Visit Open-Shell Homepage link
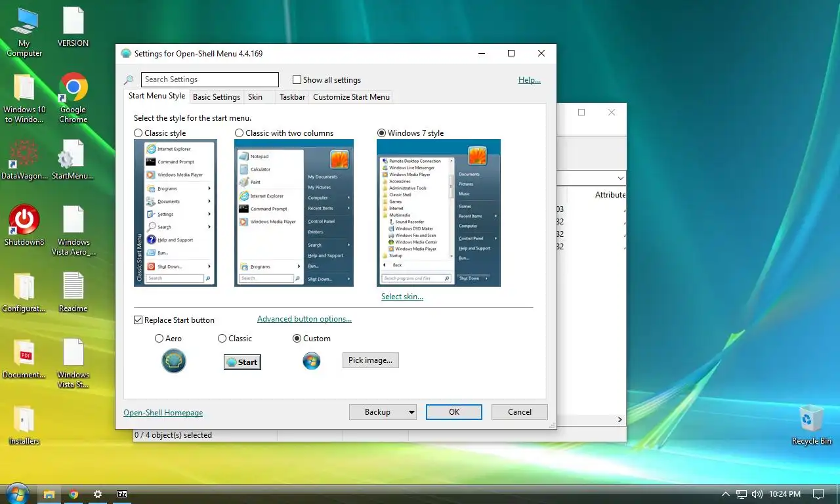The height and width of the screenshot is (504, 840). tap(163, 413)
